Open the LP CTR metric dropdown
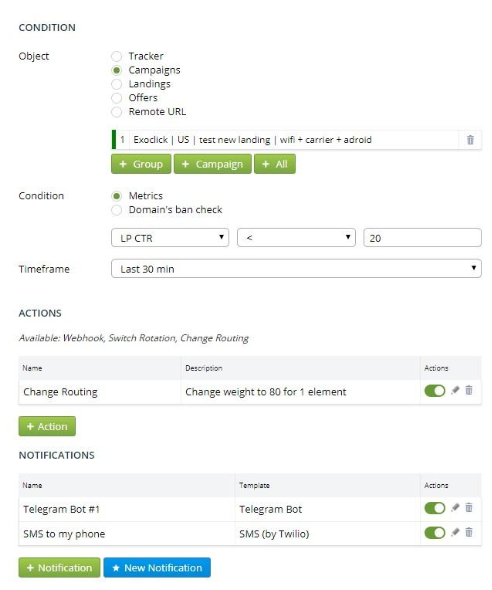492x590 pixels. tap(170, 238)
